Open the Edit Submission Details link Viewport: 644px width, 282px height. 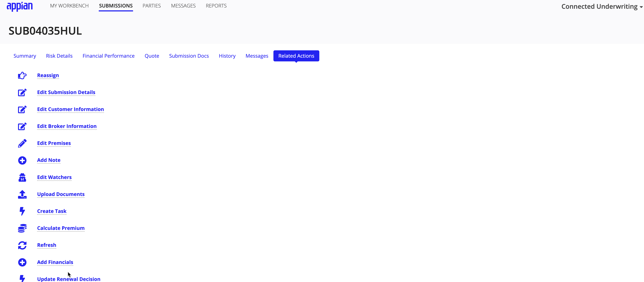tap(66, 92)
